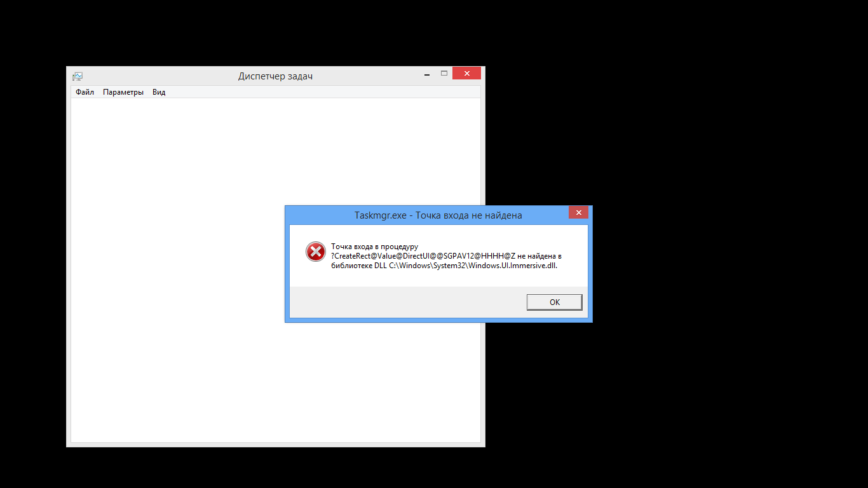Open the Файл menu
The height and width of the screenshot is (488, 868).
point(85,92)
